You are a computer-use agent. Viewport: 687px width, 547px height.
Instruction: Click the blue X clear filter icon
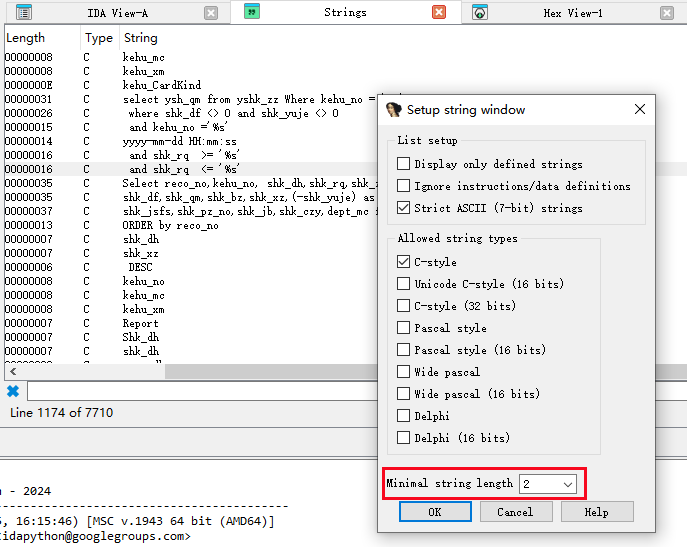[x=13, y=391]
